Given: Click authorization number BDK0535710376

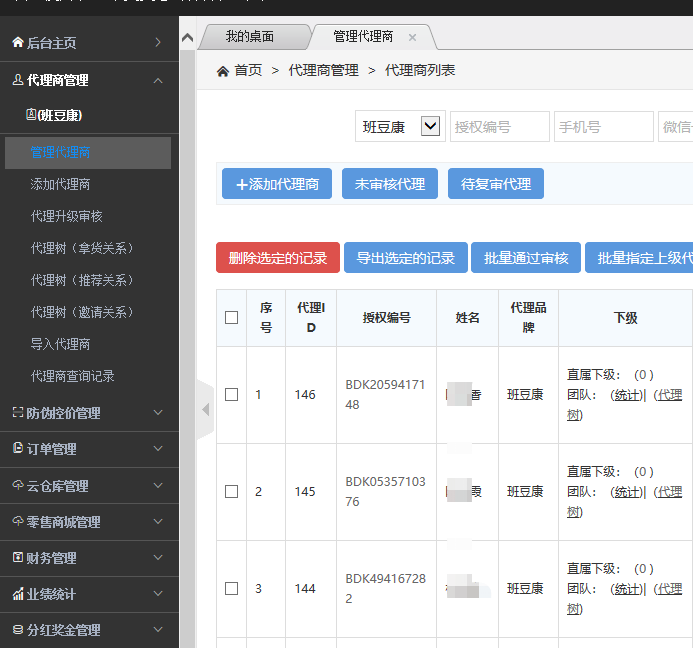Looking at the screenshot, I should (x=385, y=491).
